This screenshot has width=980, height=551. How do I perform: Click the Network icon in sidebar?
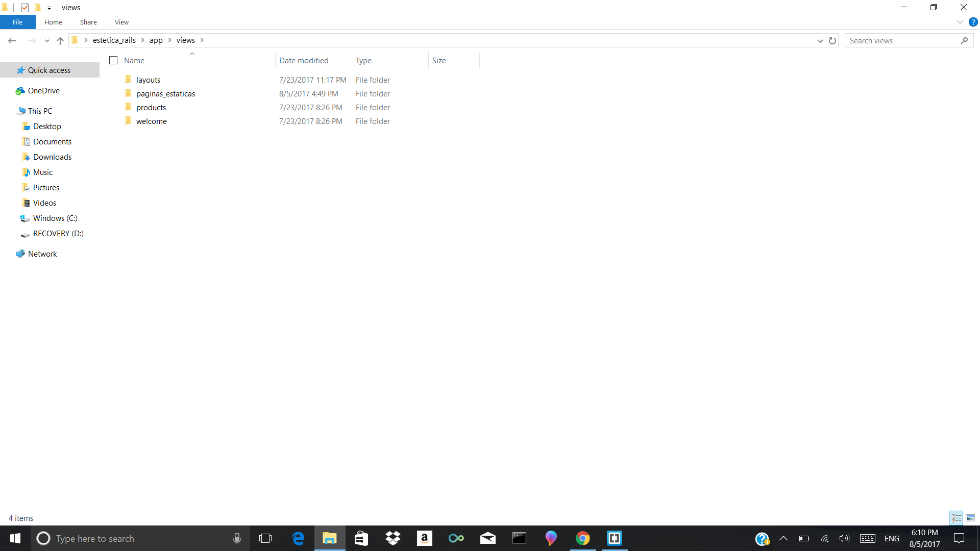(42, 254)
